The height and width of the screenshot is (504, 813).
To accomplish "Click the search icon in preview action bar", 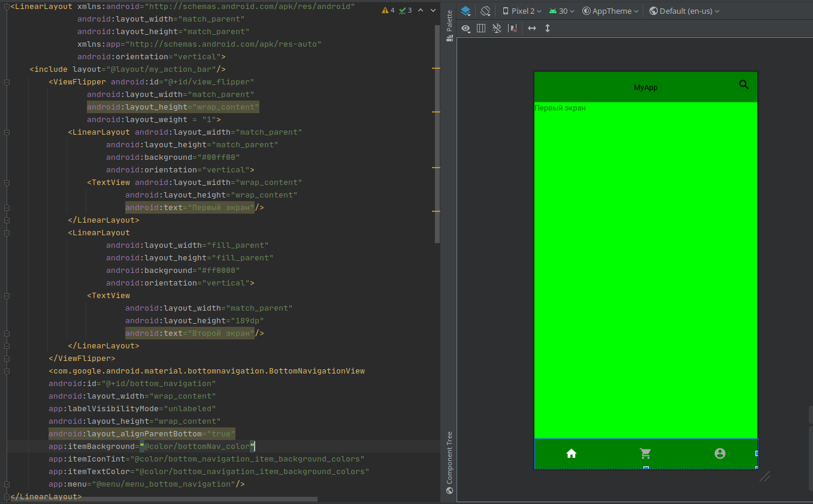I will click(x=744, y=84).
